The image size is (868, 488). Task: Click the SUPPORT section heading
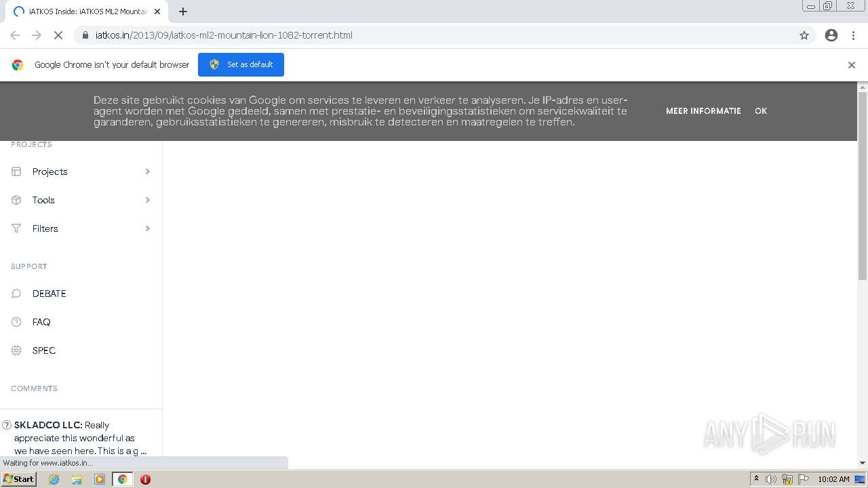click(29, 266)
